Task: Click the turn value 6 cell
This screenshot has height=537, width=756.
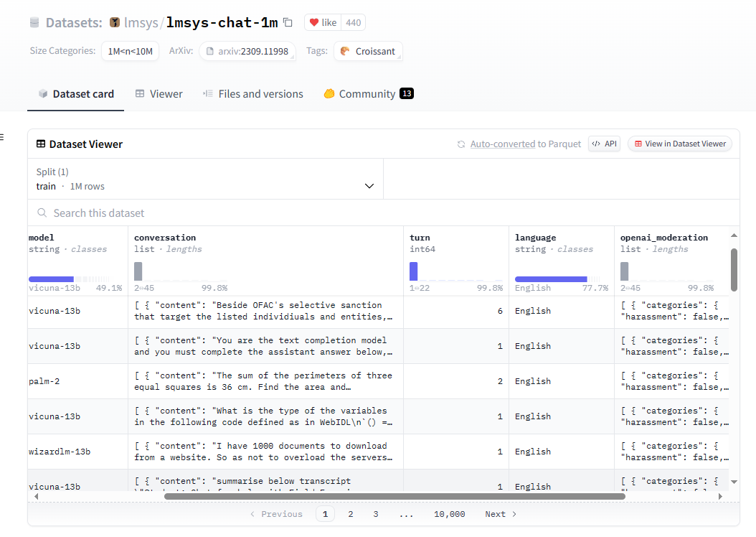Action: pos(456,311)
